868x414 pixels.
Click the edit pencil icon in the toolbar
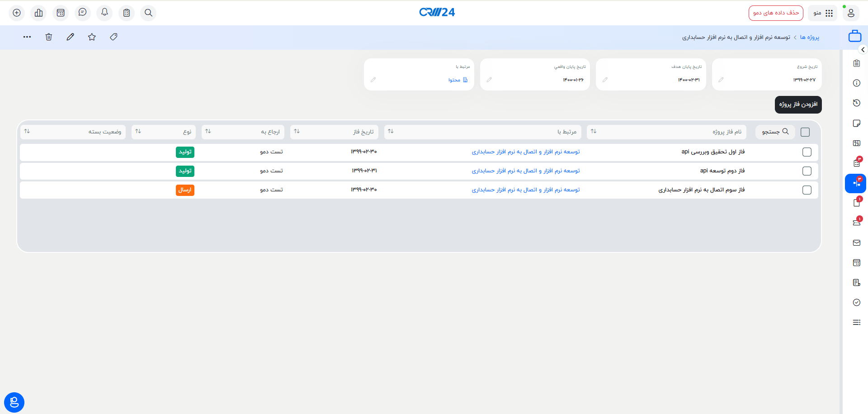(x=70, y=37)
